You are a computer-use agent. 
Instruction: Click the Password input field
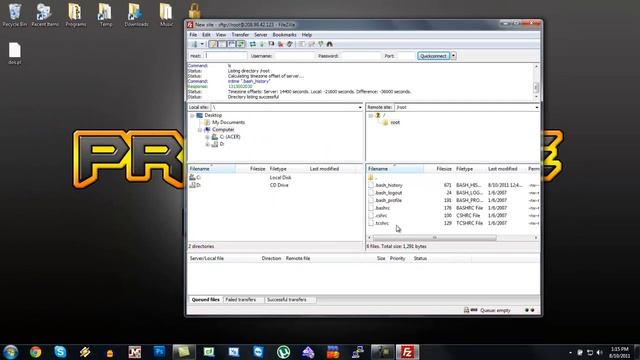[361, 56]
